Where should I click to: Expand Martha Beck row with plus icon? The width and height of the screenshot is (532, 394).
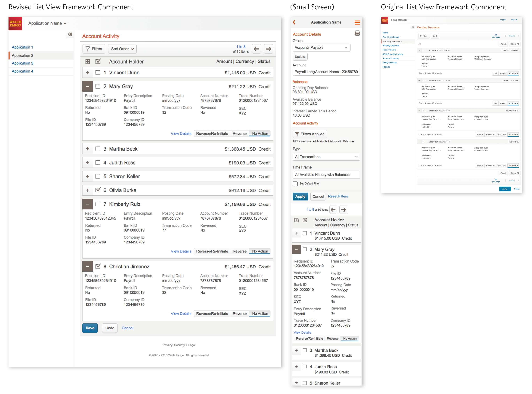point(87,149)
